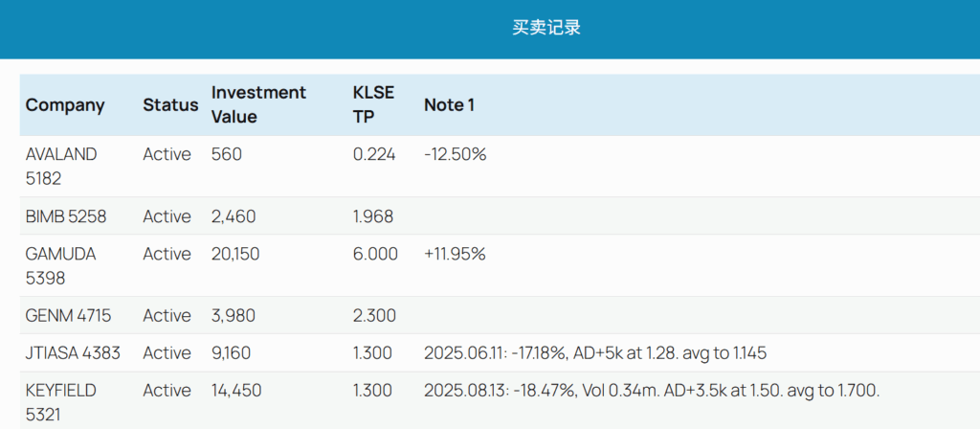The height and width of the screenshot is (429, 980).
Task: Click the Active status in the GAMUDA row
Action: (167, 254)
